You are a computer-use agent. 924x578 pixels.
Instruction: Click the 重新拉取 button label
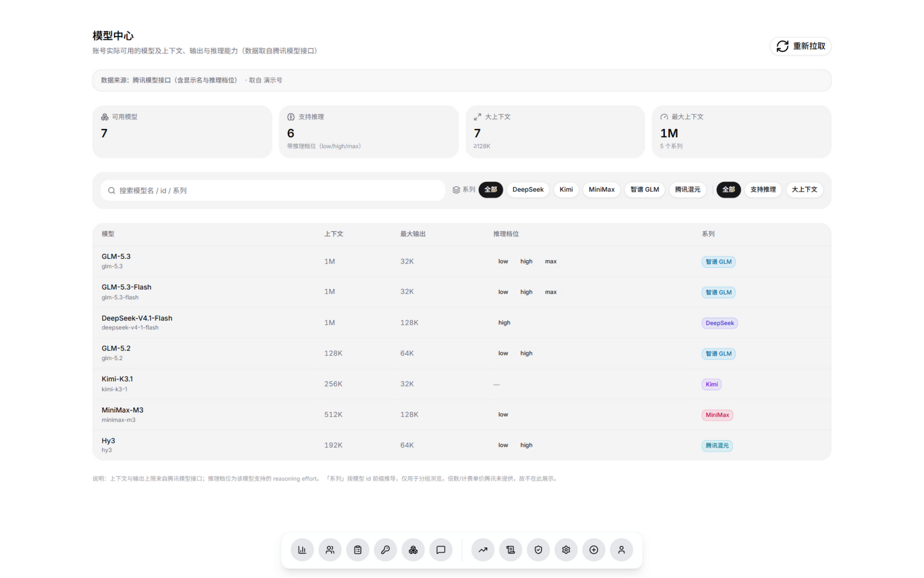coord(808,46)
